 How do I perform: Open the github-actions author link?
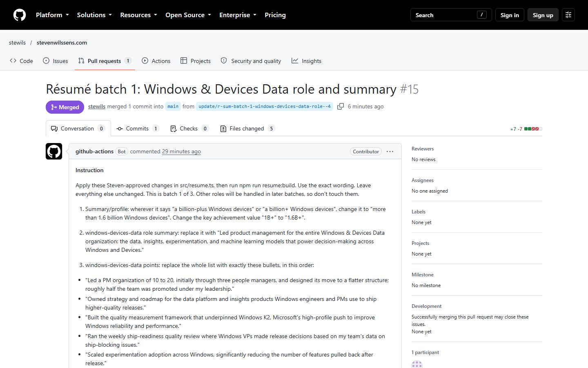94,151
